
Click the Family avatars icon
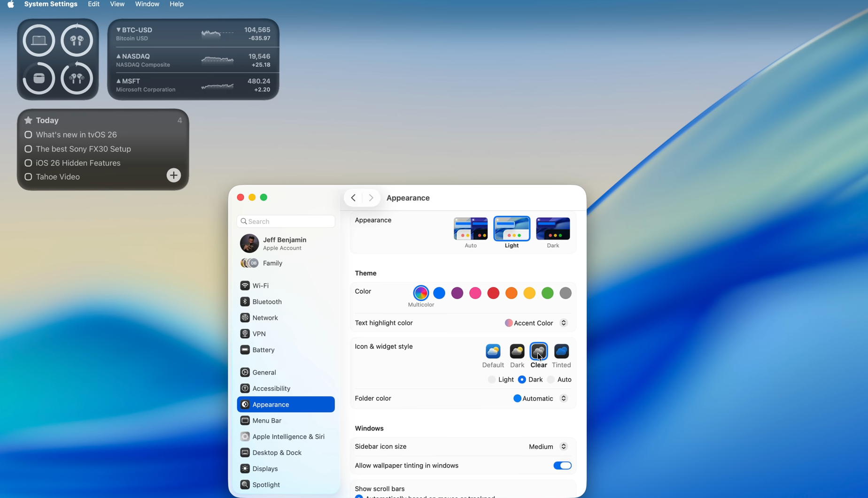click(x=249, y=263)
